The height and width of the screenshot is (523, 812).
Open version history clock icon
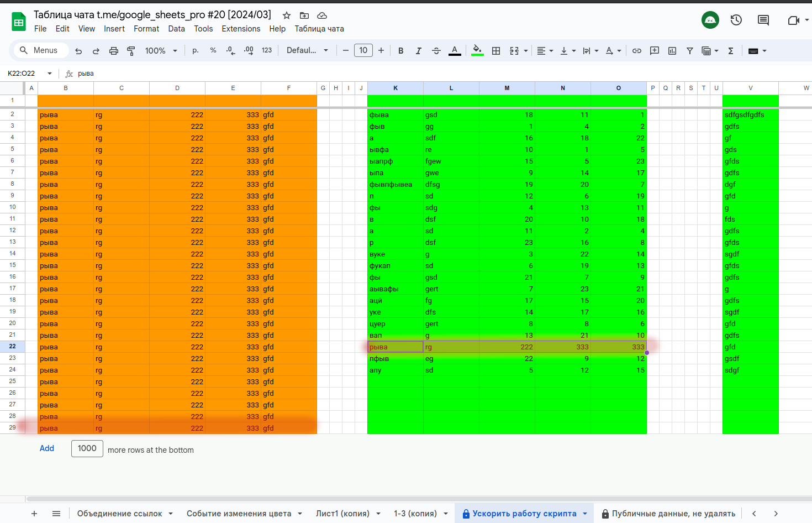(x=736, y=20)
